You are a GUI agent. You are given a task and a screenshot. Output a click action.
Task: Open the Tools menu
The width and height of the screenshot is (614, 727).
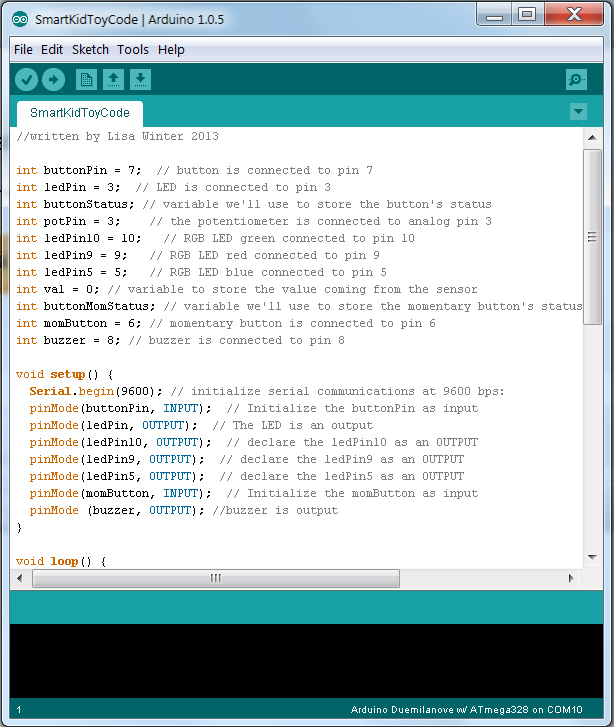[x=133, y=50]
